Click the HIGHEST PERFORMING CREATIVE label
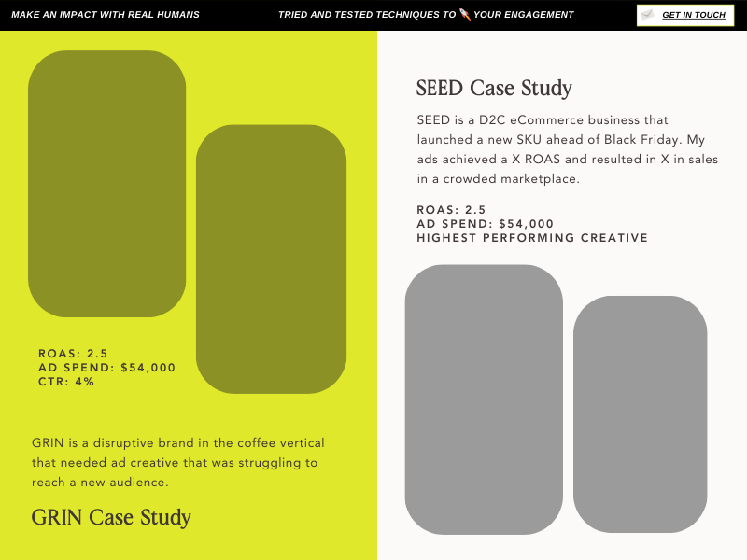The width and height of the screenshot is (747, 560). (532, 238)
